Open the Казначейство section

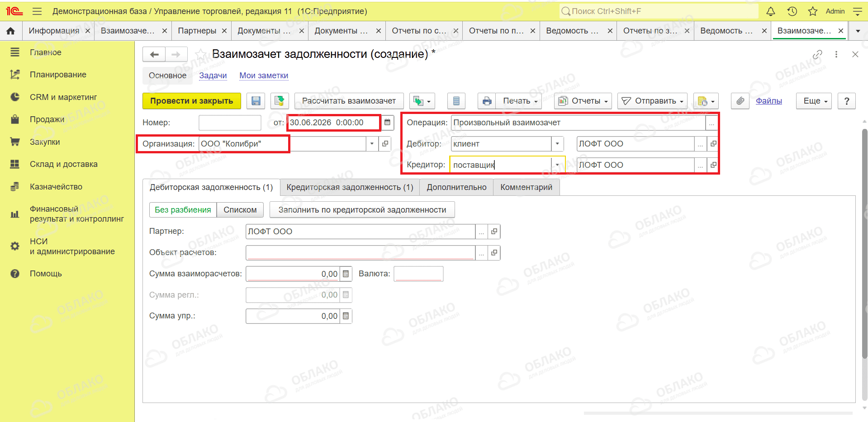click(x=56, y=187)
